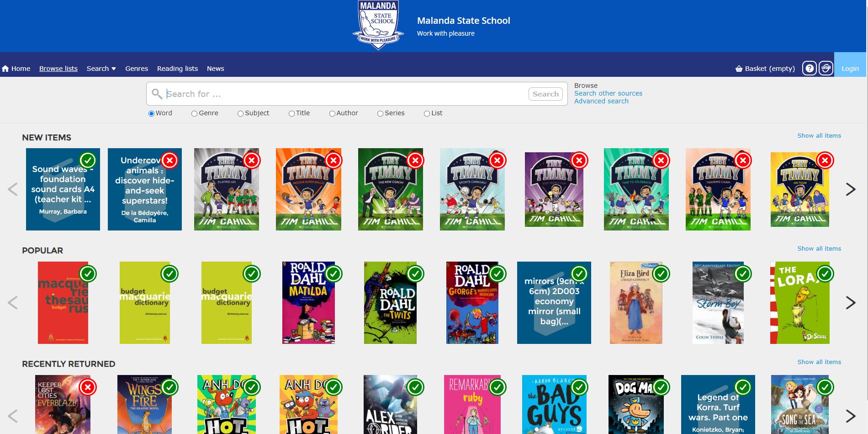
Task: Open the Reading lists menu item
Action: coord(177,69)
